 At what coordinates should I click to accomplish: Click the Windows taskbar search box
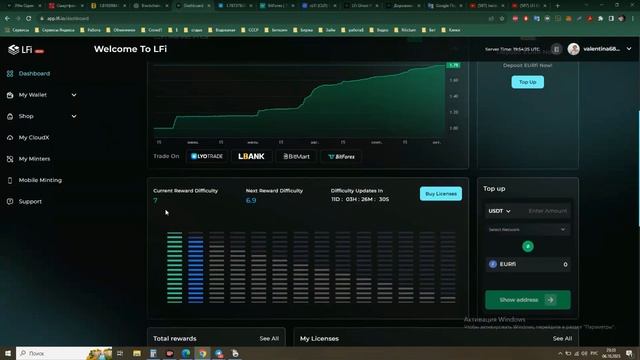[x=64, y=353]
